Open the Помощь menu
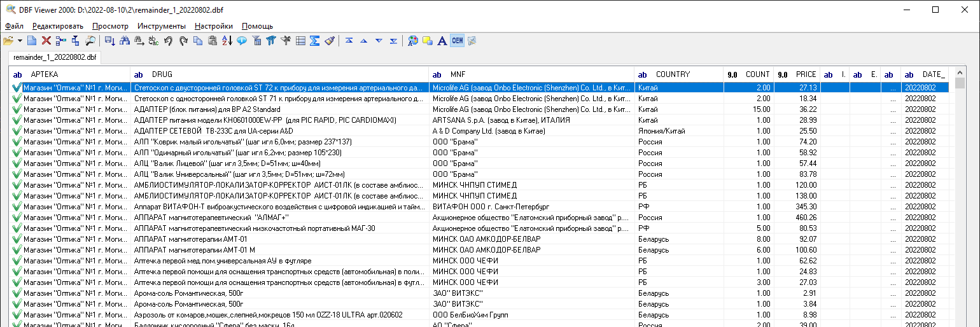Viewport: 980px width, 327px height. pos(257,26)
